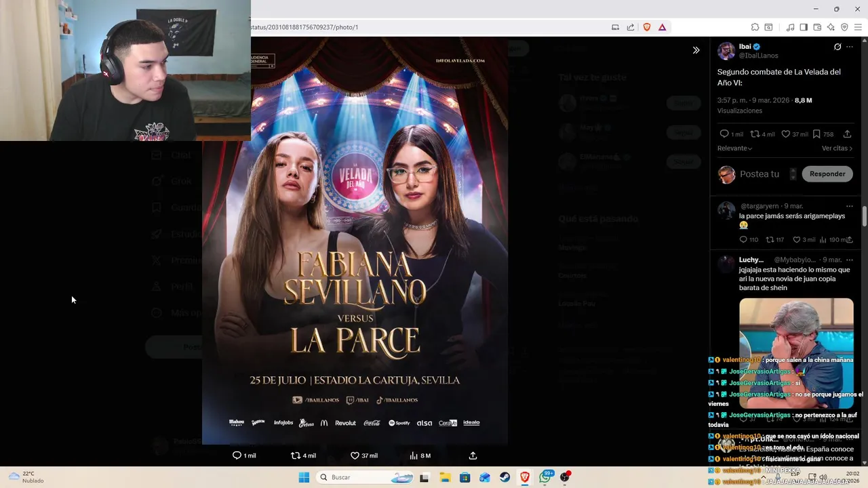
Task: Open the browser extensions puzzle icon
Action: pyautogui.click(x=755, y=27)
